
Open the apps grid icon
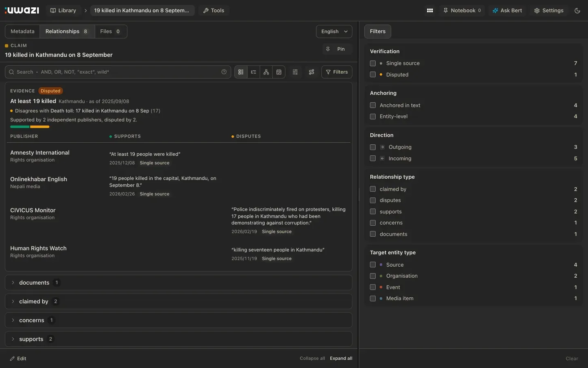point(430,11)
